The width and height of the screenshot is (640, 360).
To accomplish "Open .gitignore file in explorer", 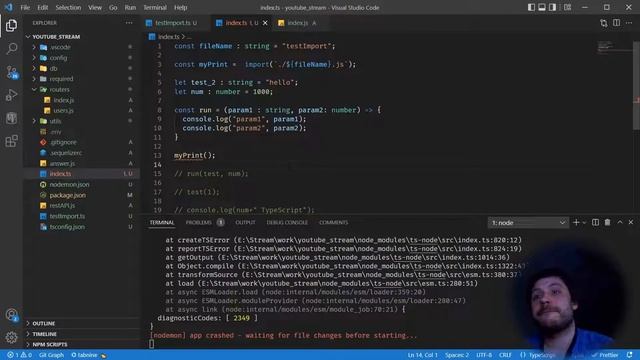I will (63, 142).
